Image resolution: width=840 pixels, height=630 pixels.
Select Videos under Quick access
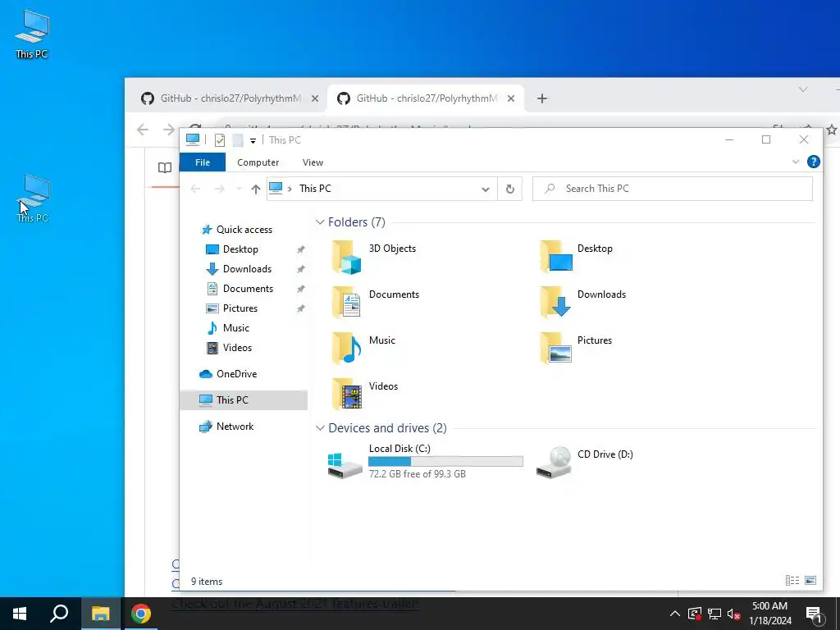click(237, 348)
